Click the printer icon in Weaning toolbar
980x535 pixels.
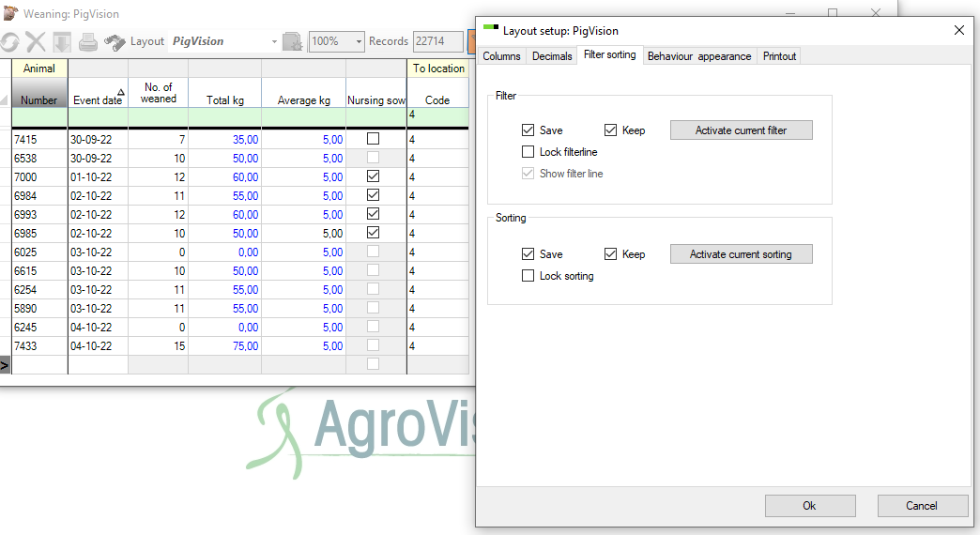pyautogui.click(x=88, y=42)
